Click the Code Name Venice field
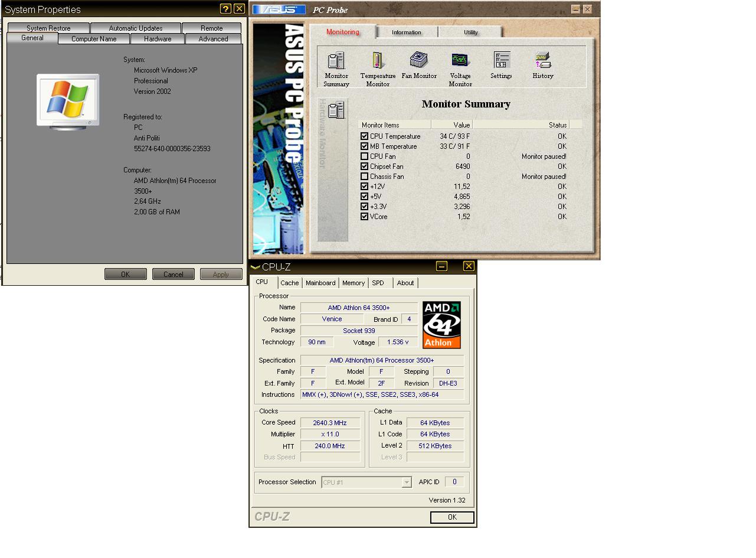 coord(332,319)
